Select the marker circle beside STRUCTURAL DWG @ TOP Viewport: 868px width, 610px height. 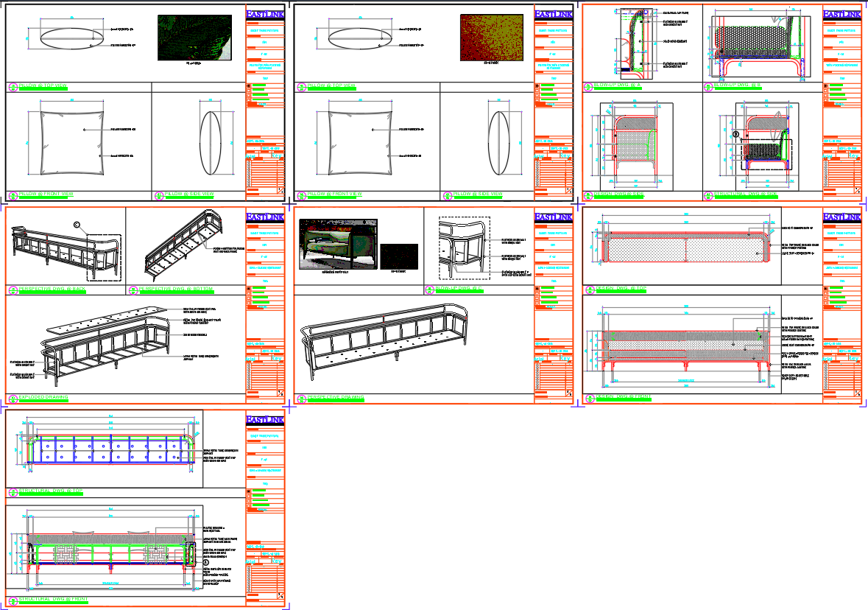click(x=11, y=490)
